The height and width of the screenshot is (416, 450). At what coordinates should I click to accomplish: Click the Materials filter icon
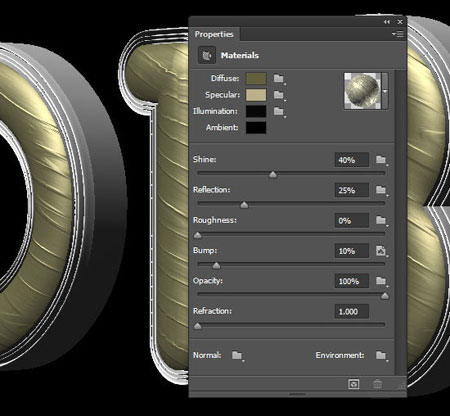point(207,55)
